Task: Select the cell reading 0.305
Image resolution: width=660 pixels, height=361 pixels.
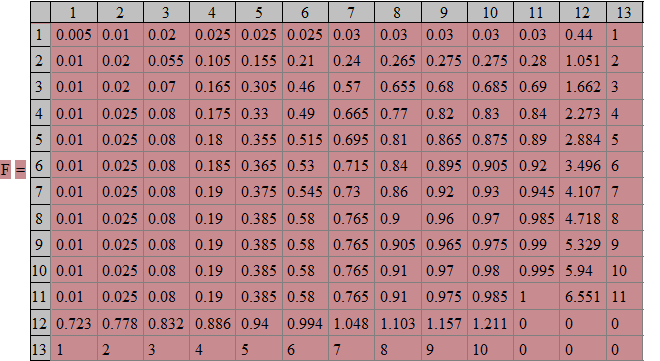Action: click(259, 86)
